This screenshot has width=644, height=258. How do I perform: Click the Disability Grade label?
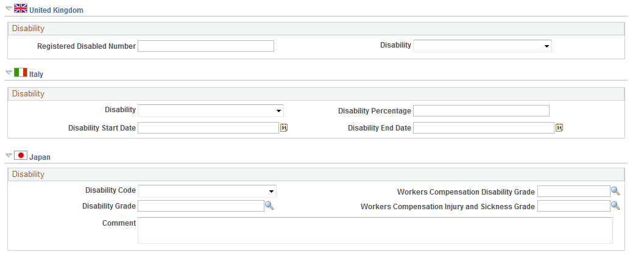pyautogui.click(x=109, y=206)
